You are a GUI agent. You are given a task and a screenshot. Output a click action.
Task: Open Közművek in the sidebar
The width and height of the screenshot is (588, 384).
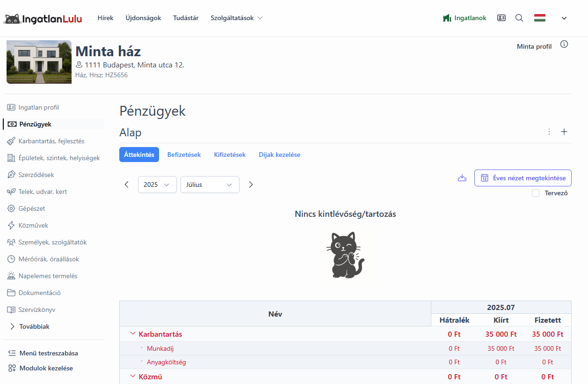click(28, 225)
